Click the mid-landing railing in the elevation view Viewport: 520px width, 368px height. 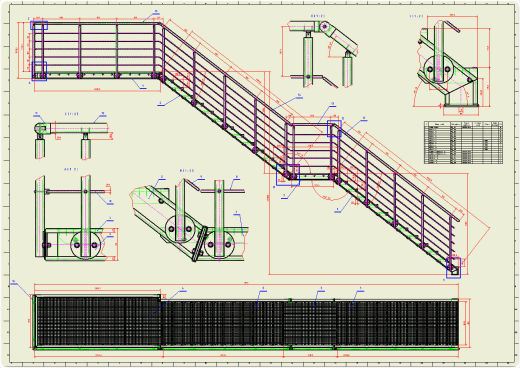click(x=309, y=152)
